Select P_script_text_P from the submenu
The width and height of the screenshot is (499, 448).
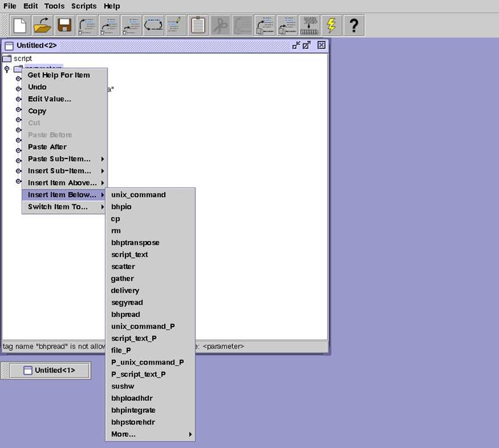tap(150, 374)
